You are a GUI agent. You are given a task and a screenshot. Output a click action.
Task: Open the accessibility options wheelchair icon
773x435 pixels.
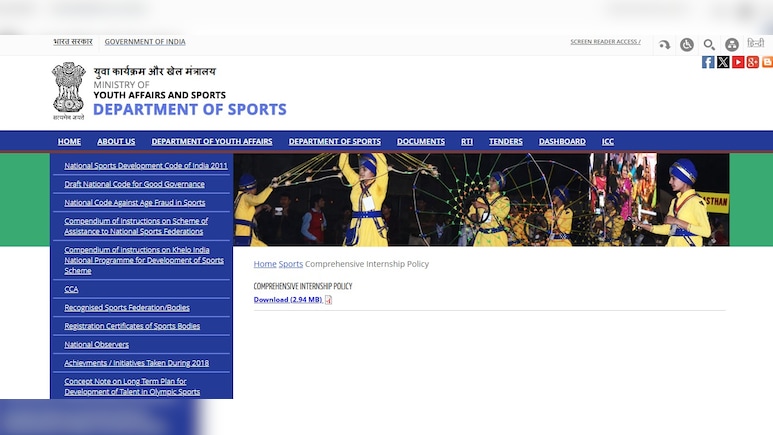pos(687,45)
